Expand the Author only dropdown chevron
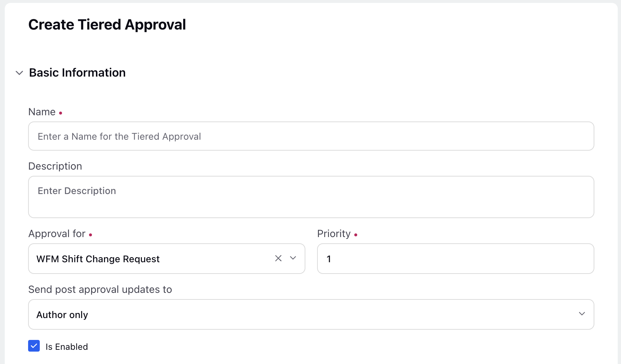621x364 pixels. click(x=582, y=314)
